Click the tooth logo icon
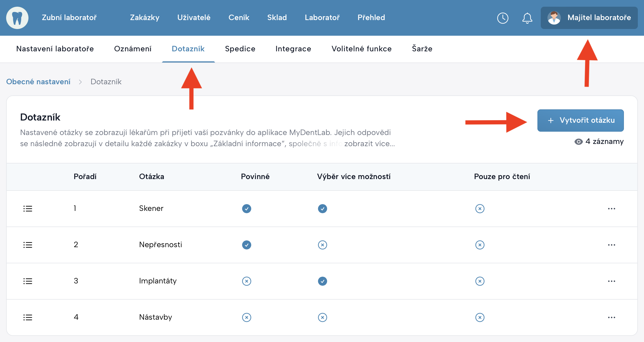The height and width of the screenshot is (342, 644). pyautogui.click(x=17, y=18)
